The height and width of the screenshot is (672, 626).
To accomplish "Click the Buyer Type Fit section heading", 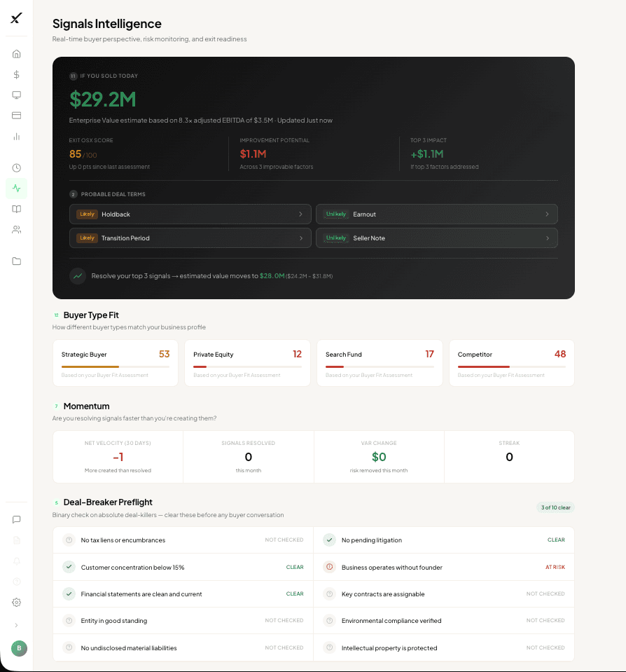I will pos(93,315).
